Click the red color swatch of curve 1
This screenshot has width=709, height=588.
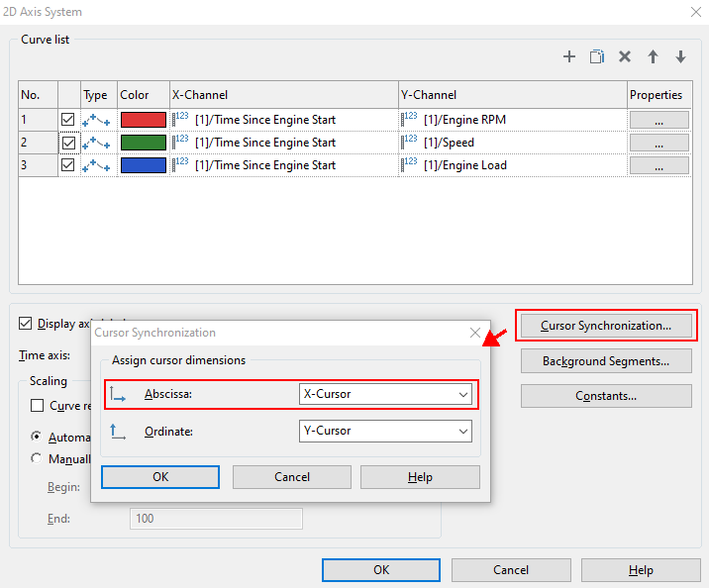coord(143,120)
